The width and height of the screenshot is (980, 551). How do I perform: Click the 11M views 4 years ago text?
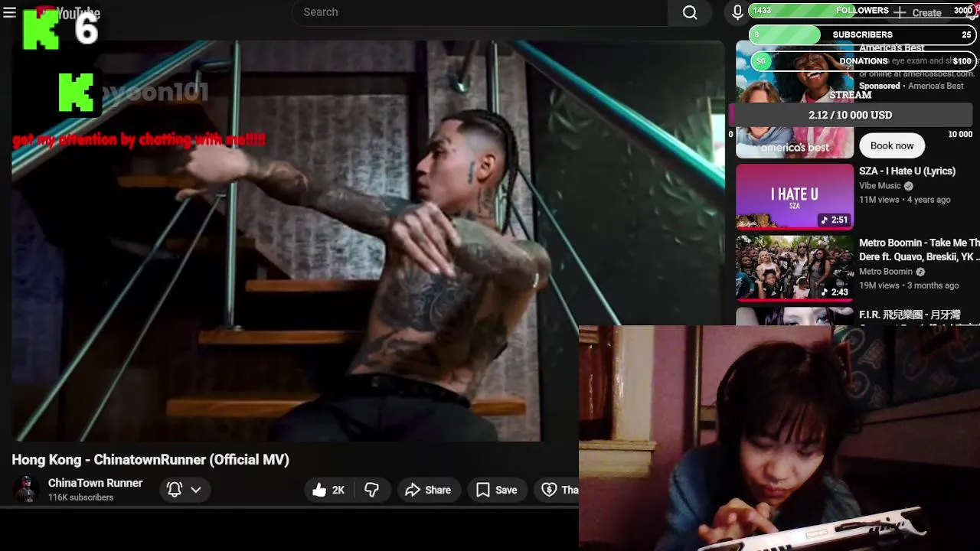[904, 200]
